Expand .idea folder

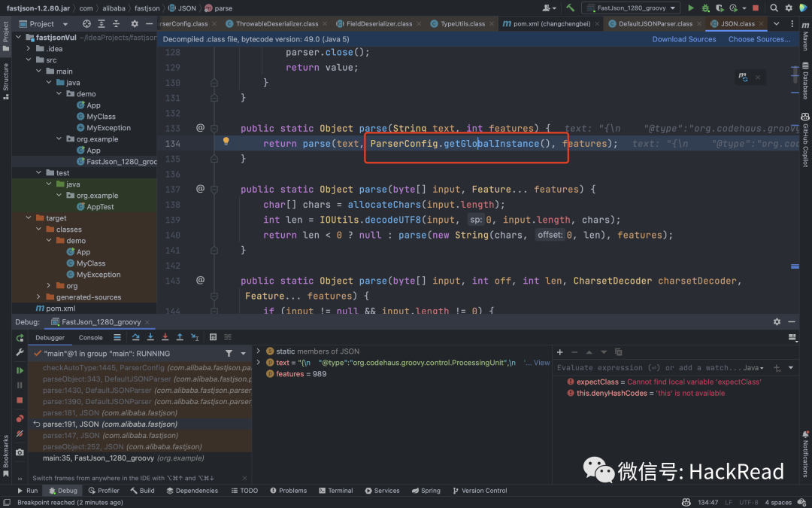(29, 49)
